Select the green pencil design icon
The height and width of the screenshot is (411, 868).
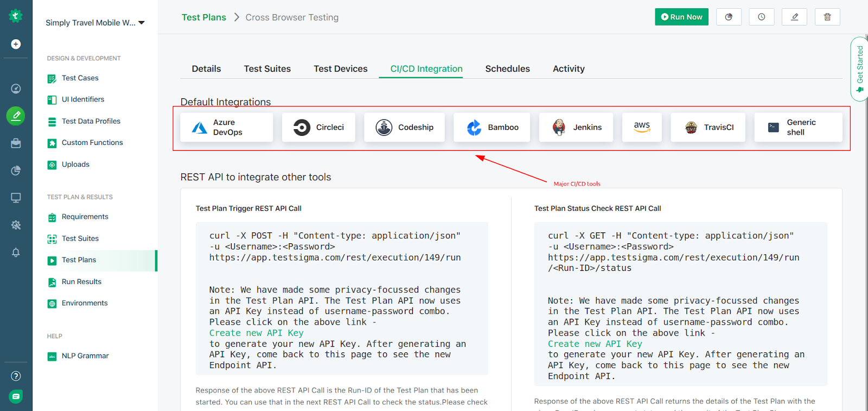click(16, 116)
